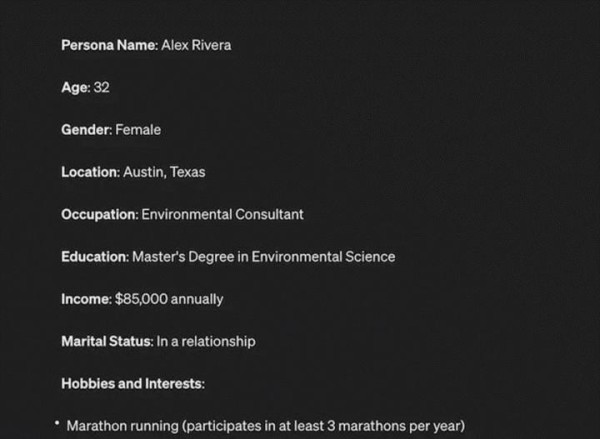This screenshot has width=600, height=439.
Task: Click the Location label
Action: (91, 172)
